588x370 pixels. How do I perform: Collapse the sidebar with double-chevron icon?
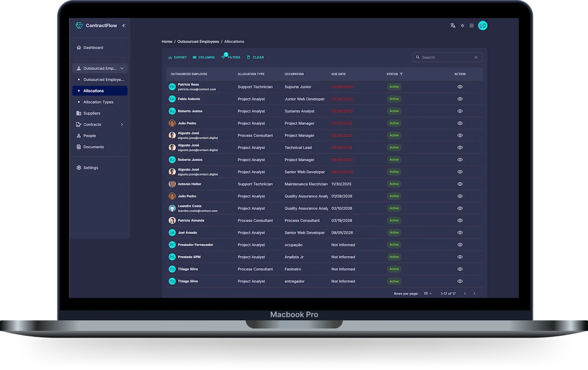[x=124, y=25]
